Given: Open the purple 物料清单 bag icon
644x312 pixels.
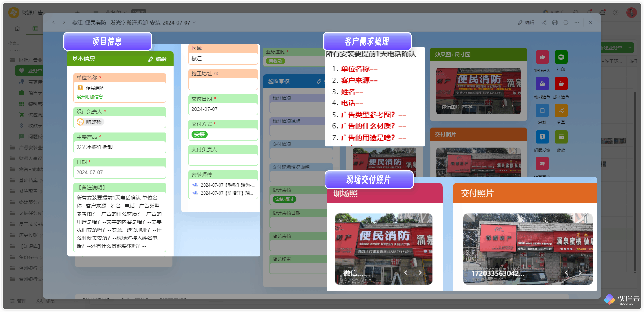Looking at the screenshot, I should tap(542, 84).
